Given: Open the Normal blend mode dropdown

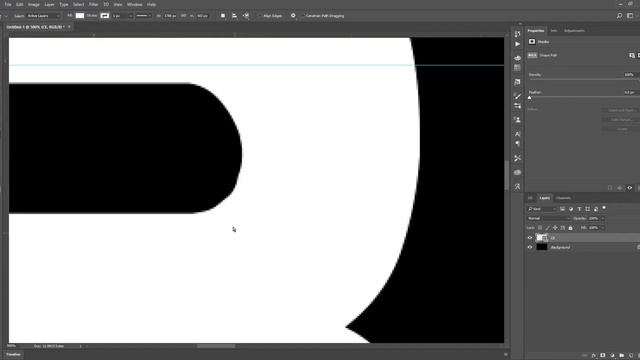Looking at the screenshot, I should point(548,218).
